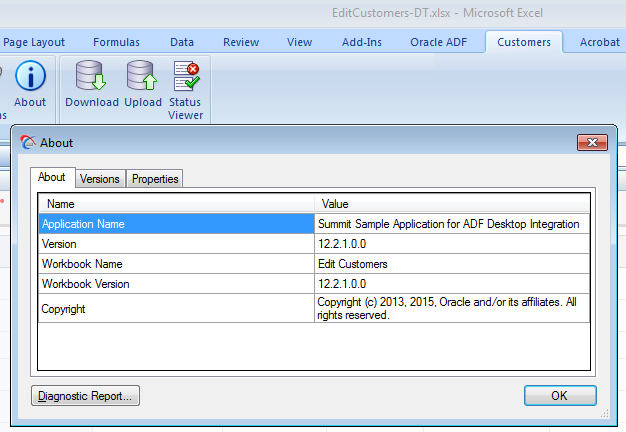Click the Name column header
626x432 pixels.
click(x=176, y=204)
